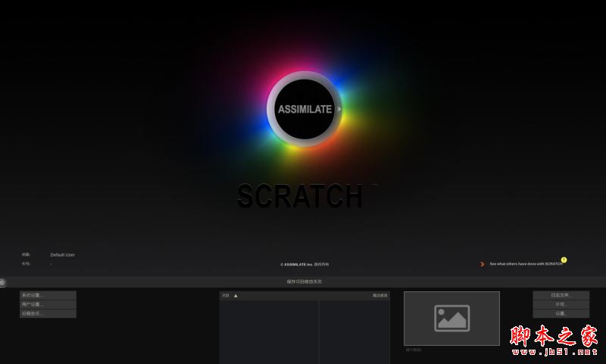Screen dimensions: 606x364
Task: Open 系统设置... system settings
Action: click(48, 295)
